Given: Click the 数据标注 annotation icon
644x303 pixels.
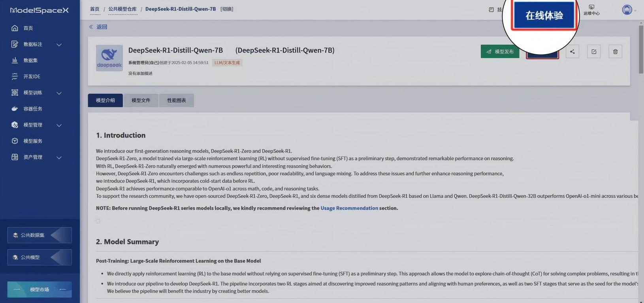Looking at the screenshot, I should click(15, 44).
